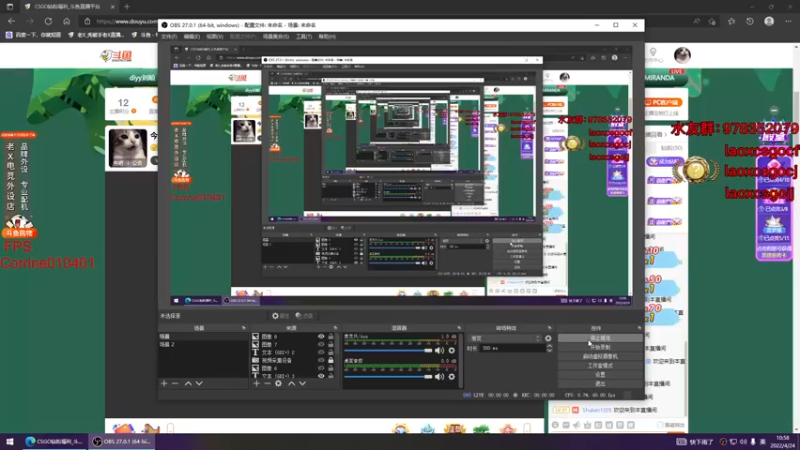
Task: Mute the 麦克风/Aux speaker icon
Action: point(439,351)
